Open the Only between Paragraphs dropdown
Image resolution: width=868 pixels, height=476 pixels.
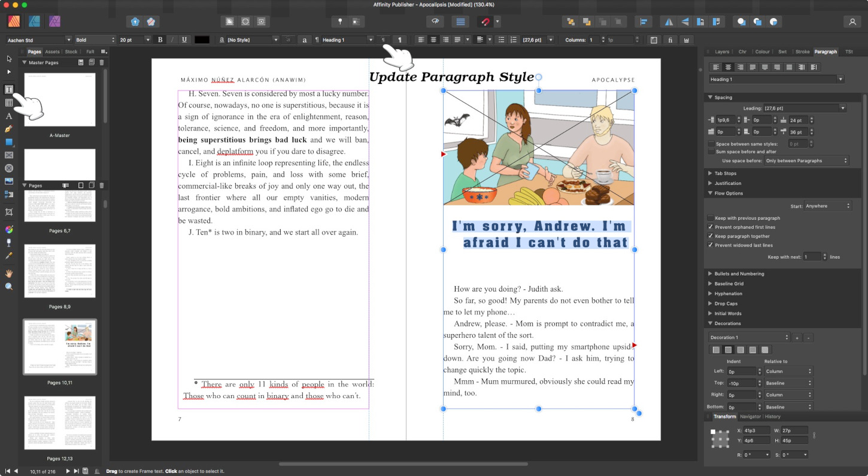point(806,160)
